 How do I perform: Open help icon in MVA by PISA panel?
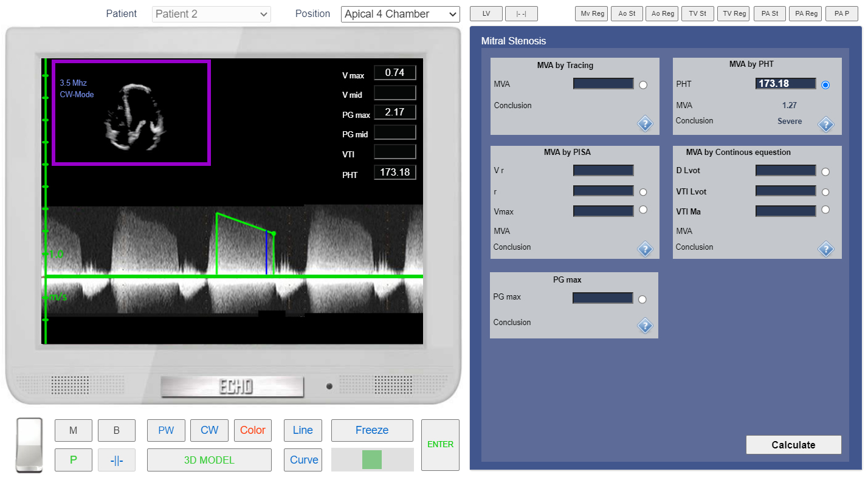tap(645, 249)
